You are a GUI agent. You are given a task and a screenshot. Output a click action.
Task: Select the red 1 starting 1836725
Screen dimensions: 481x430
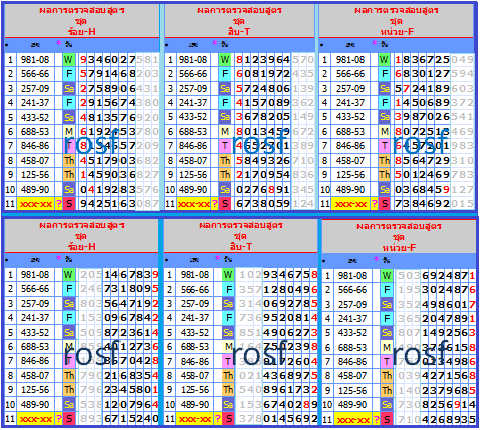point(398,60)
